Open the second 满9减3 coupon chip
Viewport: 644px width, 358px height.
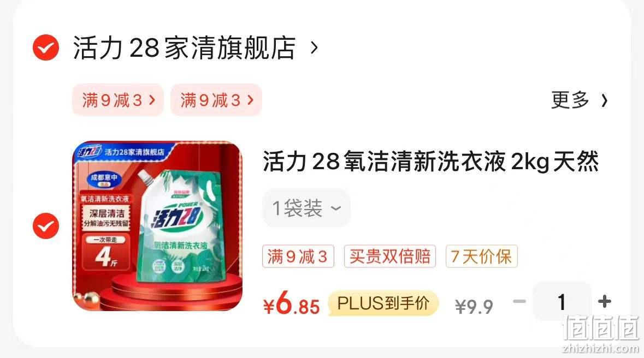point(216,100)
